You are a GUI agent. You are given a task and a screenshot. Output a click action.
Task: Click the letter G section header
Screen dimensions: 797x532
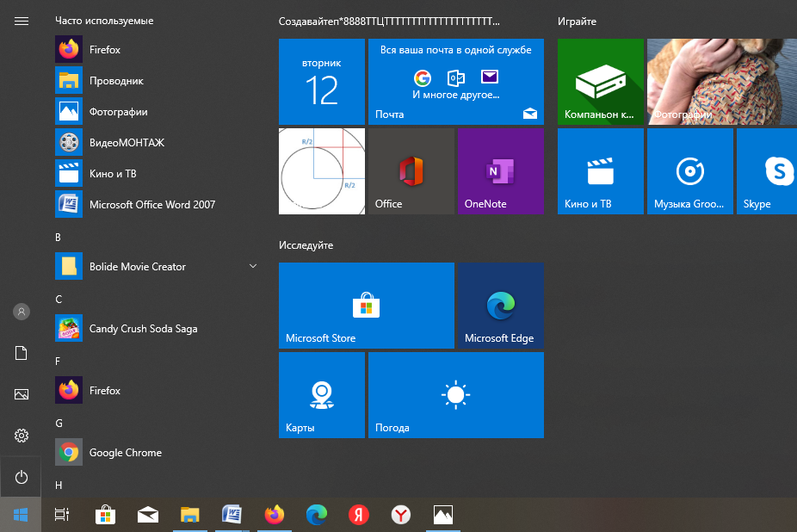pyautogui.click(x=59, y=424)
